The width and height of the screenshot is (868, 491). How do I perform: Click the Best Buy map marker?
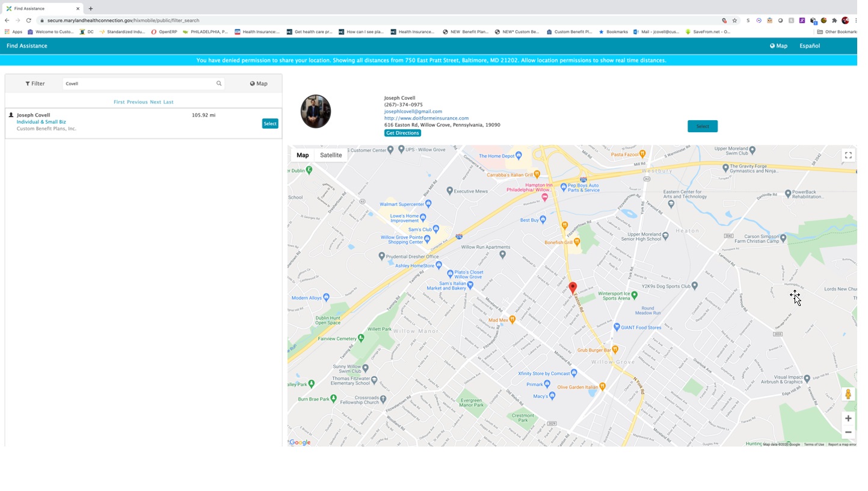543,220
